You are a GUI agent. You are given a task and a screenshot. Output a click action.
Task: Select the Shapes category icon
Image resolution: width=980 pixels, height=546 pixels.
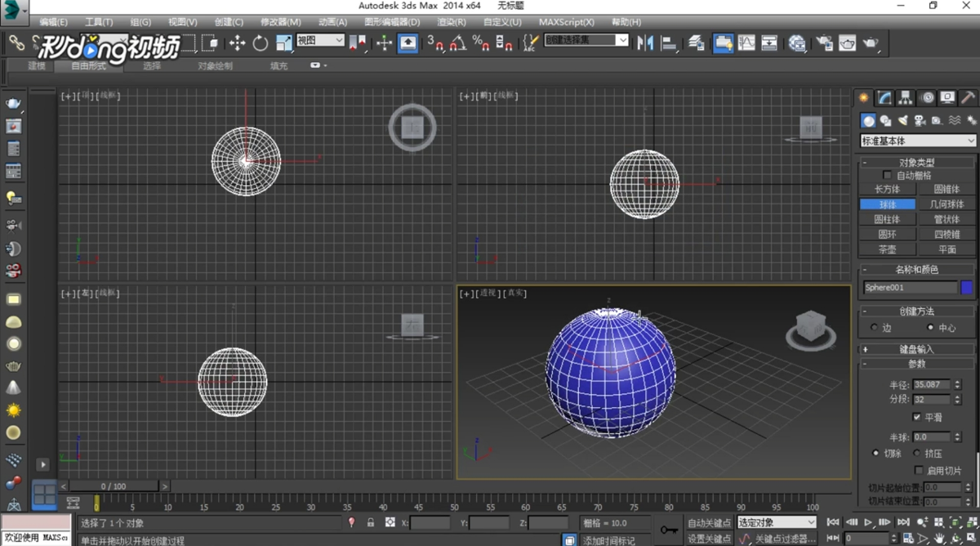[x=885, y=120]
